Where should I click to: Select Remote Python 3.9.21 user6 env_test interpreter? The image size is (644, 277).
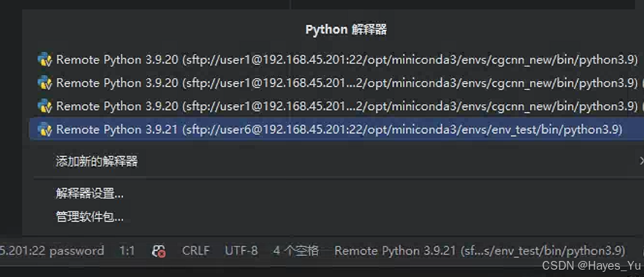point(337,130)
